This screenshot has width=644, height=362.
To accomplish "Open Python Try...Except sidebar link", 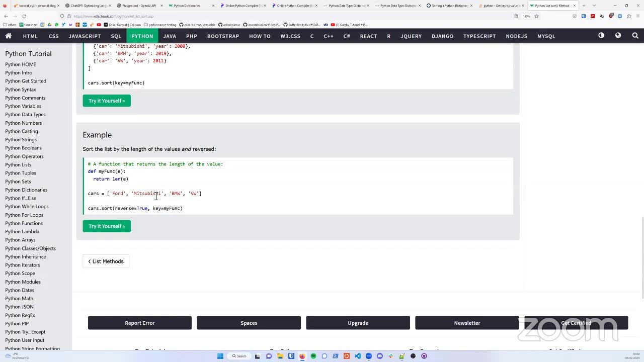I will pyautogui.click(x=25, y=332).
